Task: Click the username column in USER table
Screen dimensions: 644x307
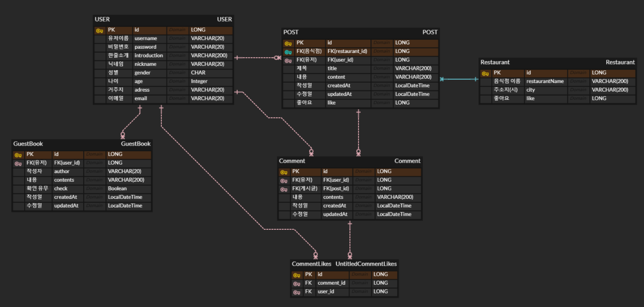Action: click(146, 38)
